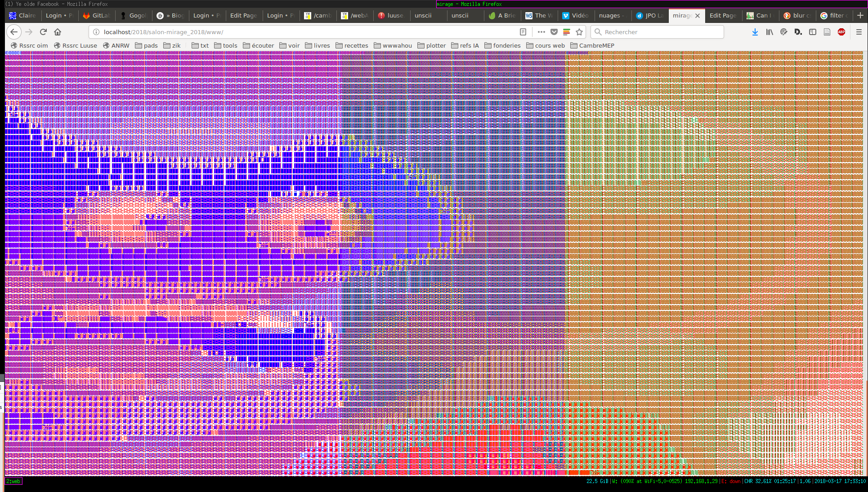Open a new tab with plus button

pyautogui.click(x=860, y=15)
